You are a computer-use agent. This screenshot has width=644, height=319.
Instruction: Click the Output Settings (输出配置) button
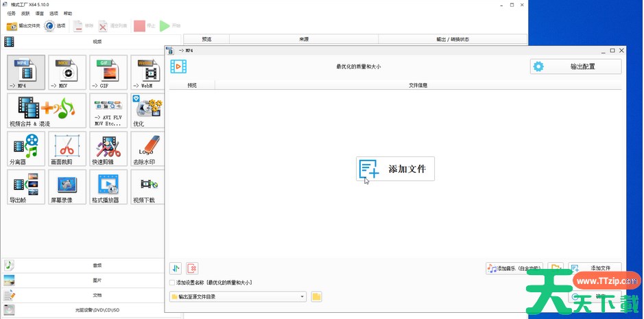pos(575,67)
